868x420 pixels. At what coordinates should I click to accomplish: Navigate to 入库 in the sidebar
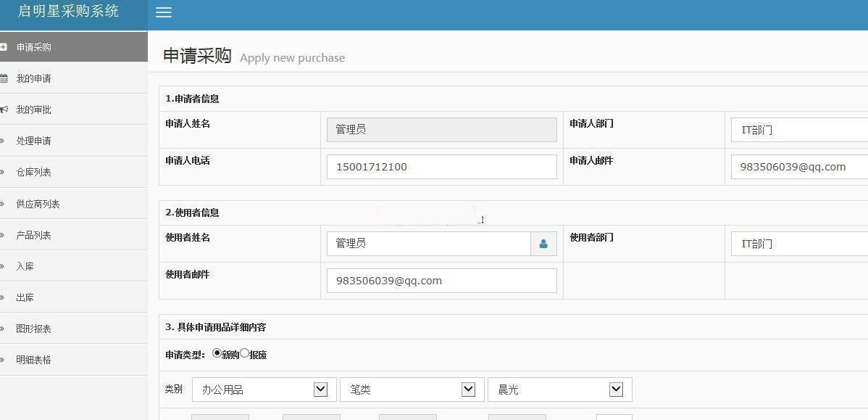(25, 266)
